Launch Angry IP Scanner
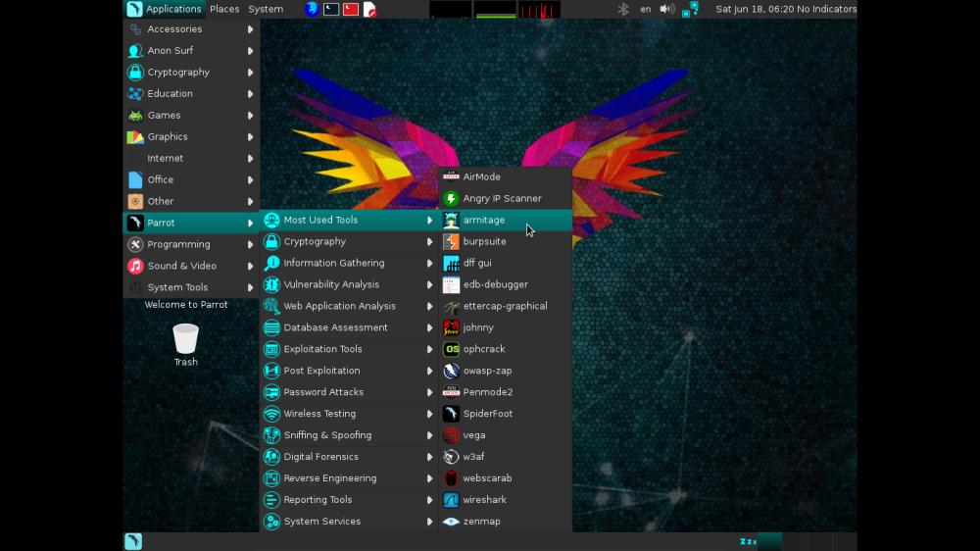Viewport: 980px width, 551px height. (x=505, y=198)
